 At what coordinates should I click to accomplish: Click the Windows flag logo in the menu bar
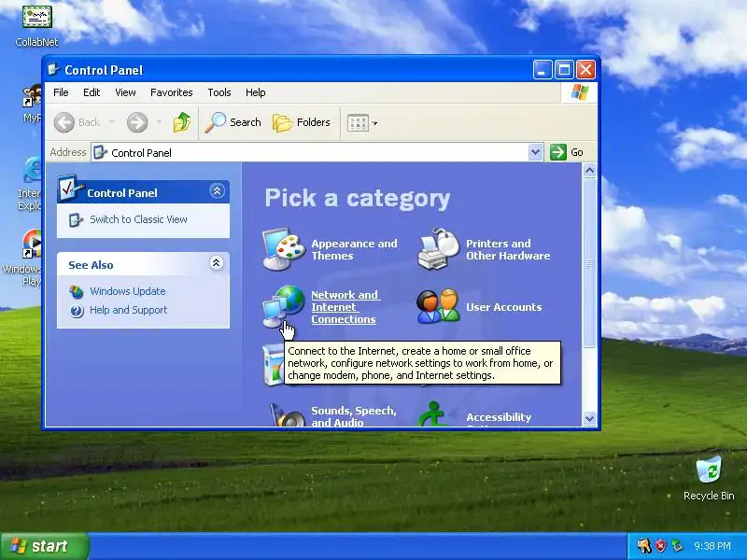tap(579, 91)
